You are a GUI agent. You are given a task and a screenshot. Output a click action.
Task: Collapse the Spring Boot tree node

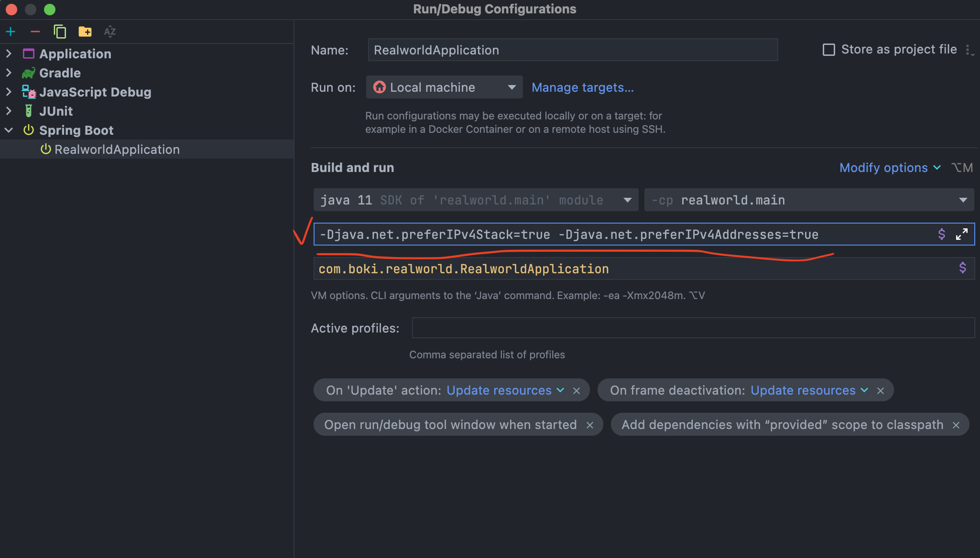(x=9, y=130)
